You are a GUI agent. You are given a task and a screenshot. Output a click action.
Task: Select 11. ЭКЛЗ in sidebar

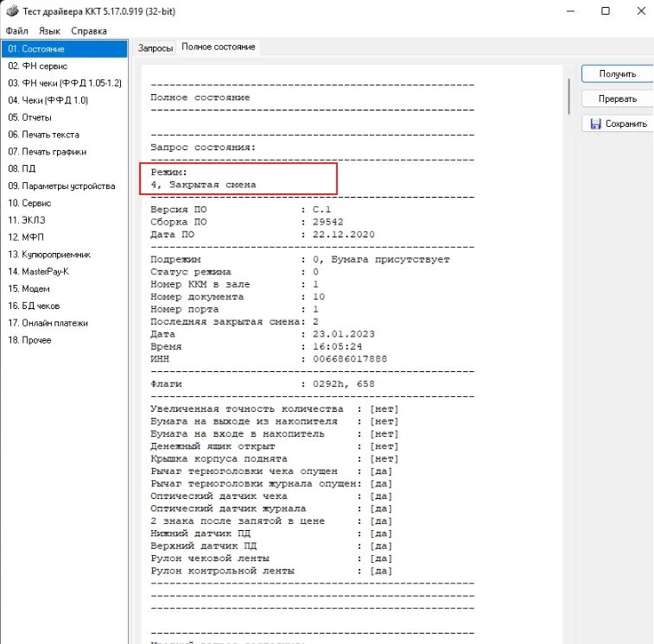click(x=65, y=220)
